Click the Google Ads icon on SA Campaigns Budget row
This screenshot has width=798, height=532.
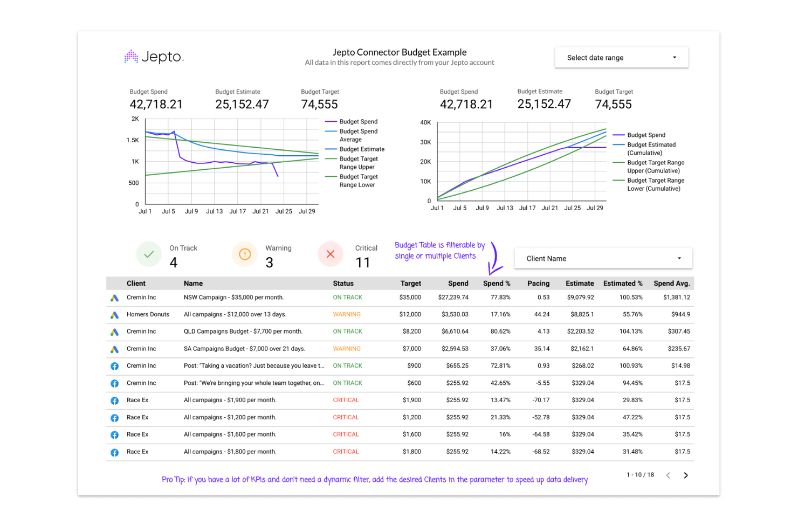pyautogui.click(x=115, y=349)
